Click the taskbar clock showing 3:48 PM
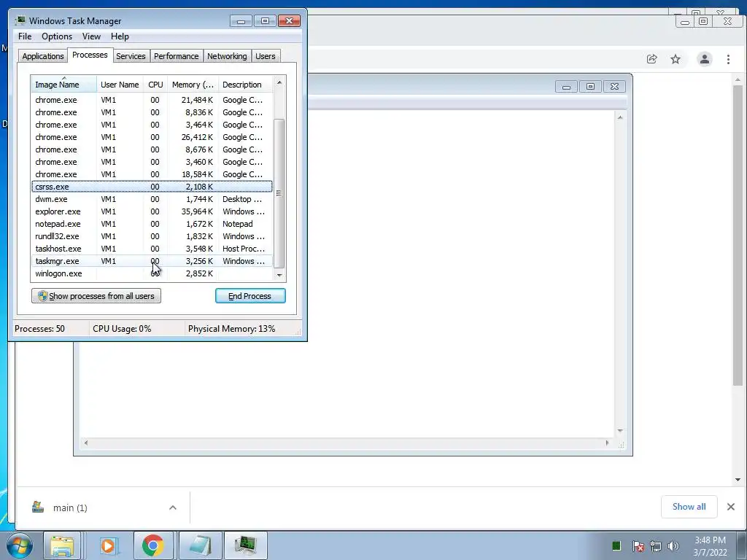747x560 pixels. 710,546
